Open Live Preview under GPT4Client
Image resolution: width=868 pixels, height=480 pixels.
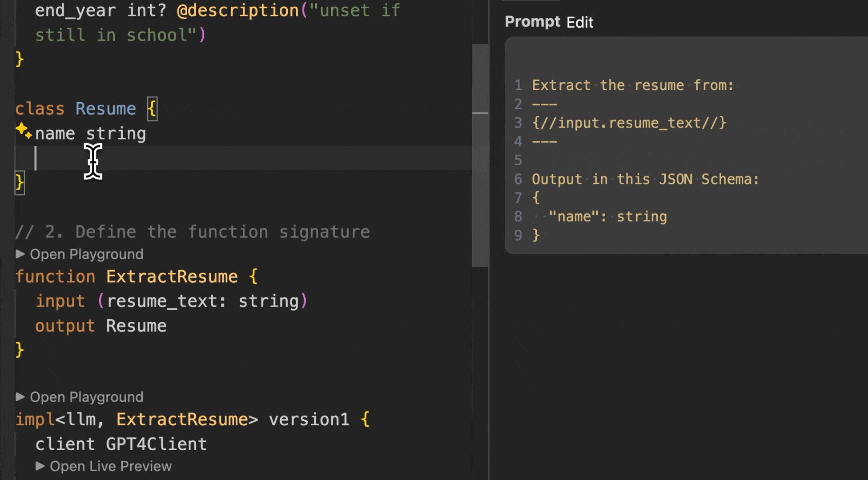click(110, 466)
